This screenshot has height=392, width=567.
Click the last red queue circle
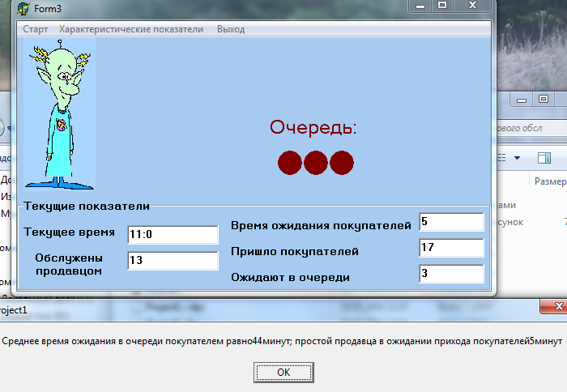pos(342,163)
